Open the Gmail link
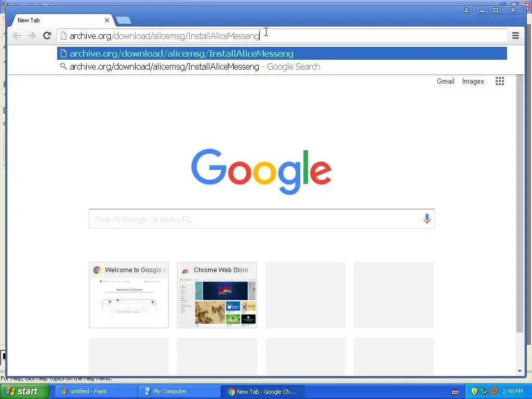Viewport: 532px width, 399px height. click(x=445, y=82)
